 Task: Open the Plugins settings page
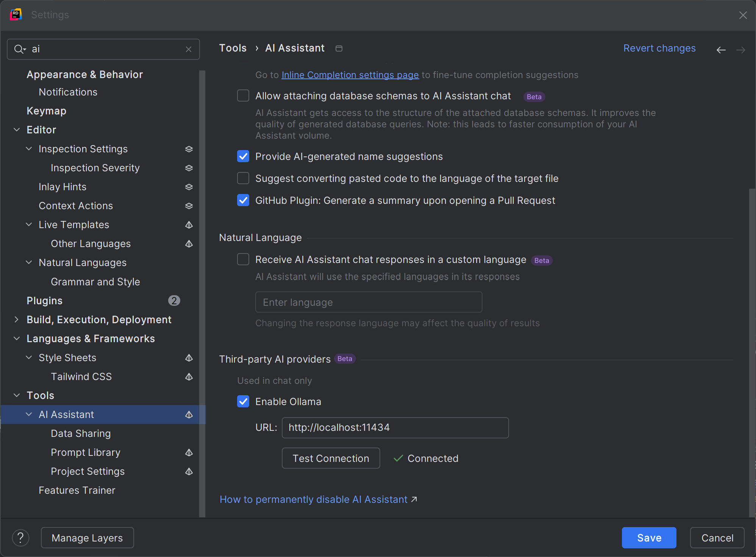point(45,301)
